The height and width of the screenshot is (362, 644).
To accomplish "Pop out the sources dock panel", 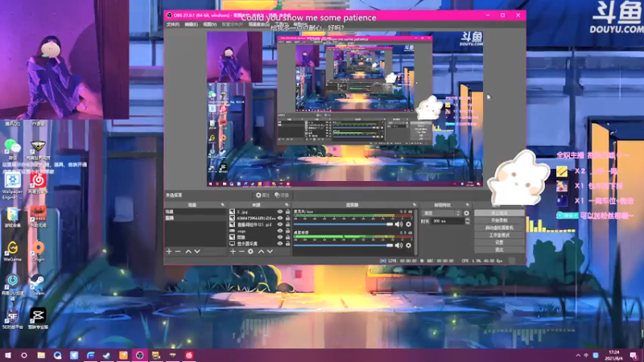I will tap(287, 204).
